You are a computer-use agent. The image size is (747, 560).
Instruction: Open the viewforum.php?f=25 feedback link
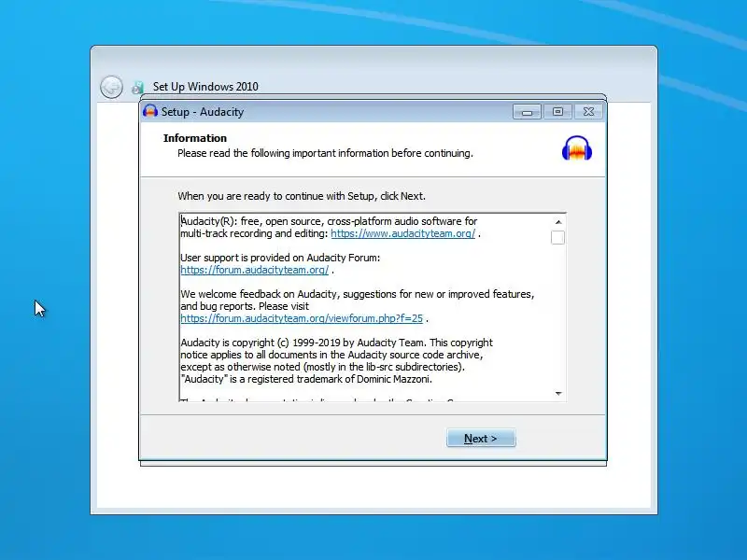[x=302, y=318]
